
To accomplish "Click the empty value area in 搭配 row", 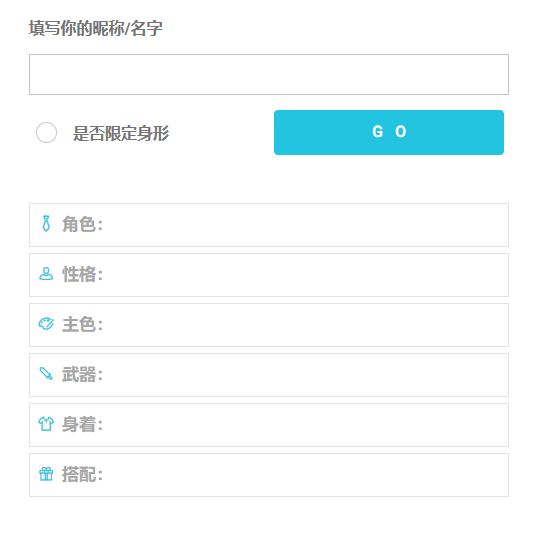I will 304,475.
